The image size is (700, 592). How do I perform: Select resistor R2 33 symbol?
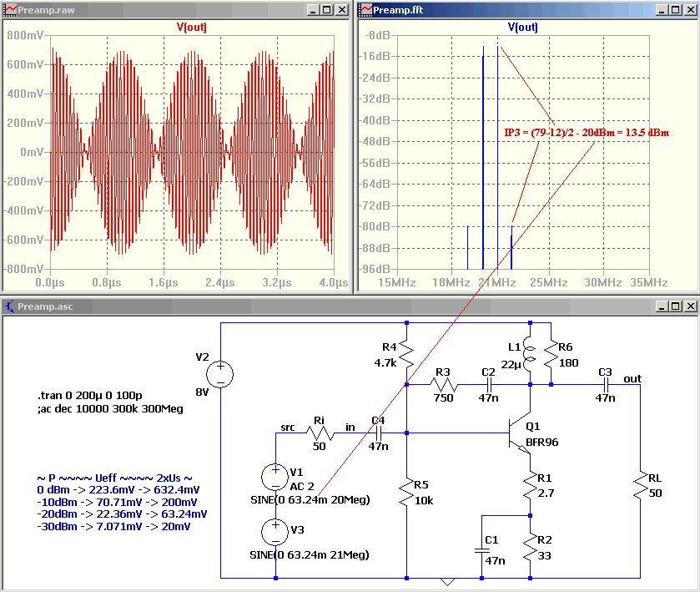[x=530, y=548]
